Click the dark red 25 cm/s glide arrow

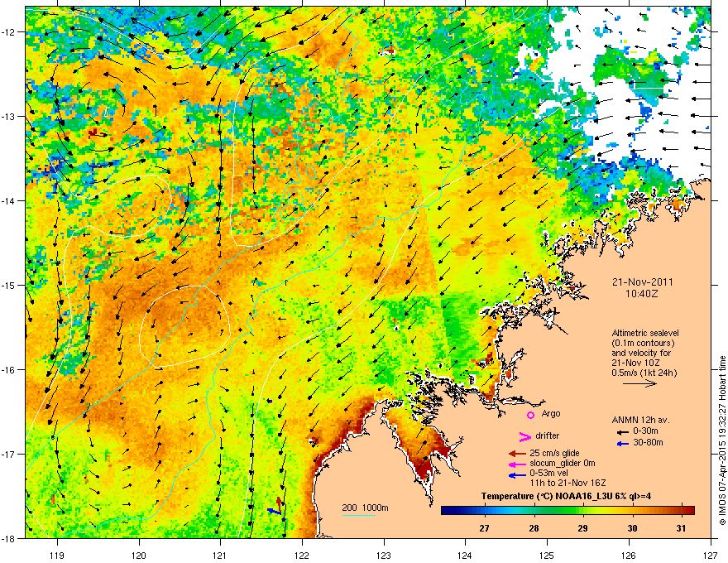(x=517, y=454)
